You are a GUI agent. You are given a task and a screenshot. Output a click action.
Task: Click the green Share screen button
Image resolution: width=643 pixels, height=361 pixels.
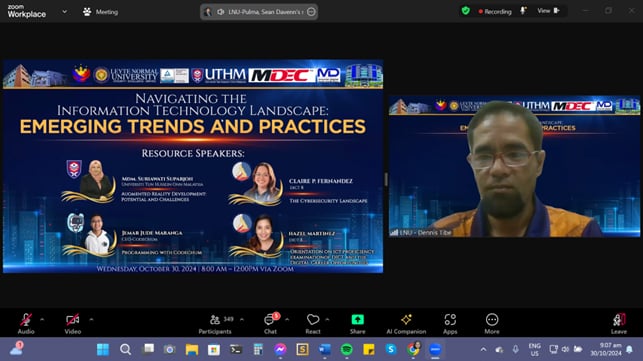358,323
